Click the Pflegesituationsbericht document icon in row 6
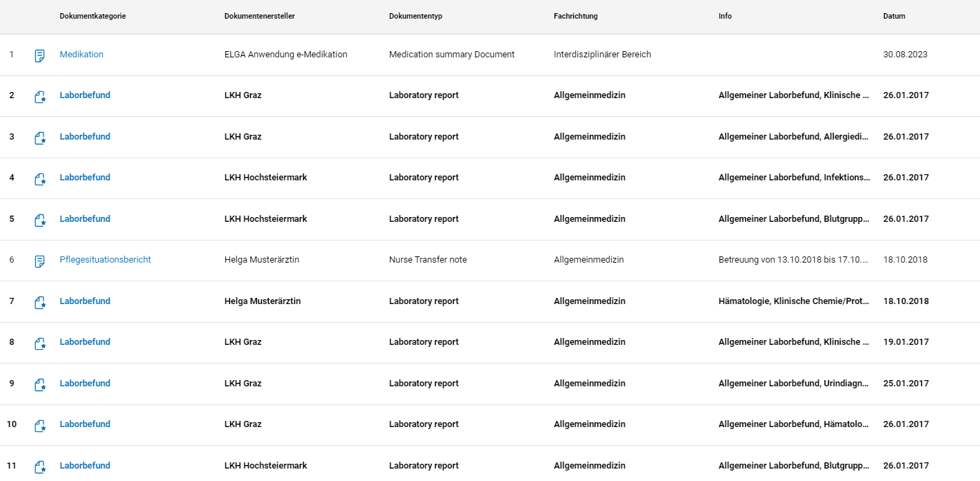980x481 pixels. click(40, 261)
